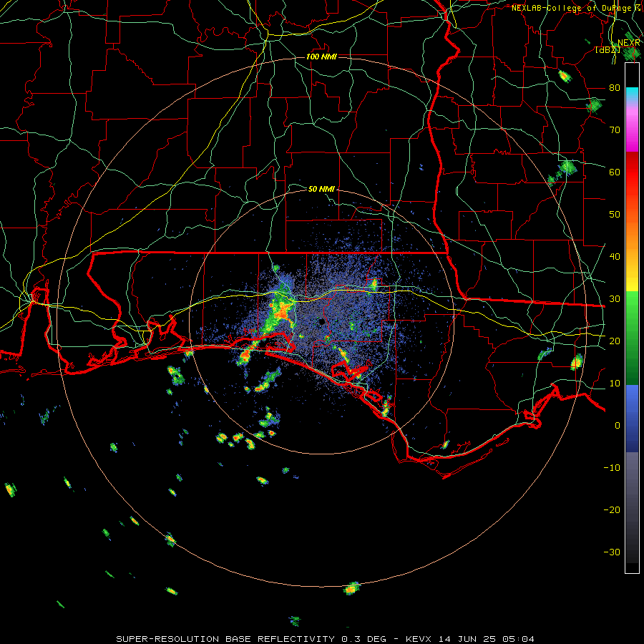Click the "0" value on the dBZ scale
644x644 pixels.
[x=618, y=426]
